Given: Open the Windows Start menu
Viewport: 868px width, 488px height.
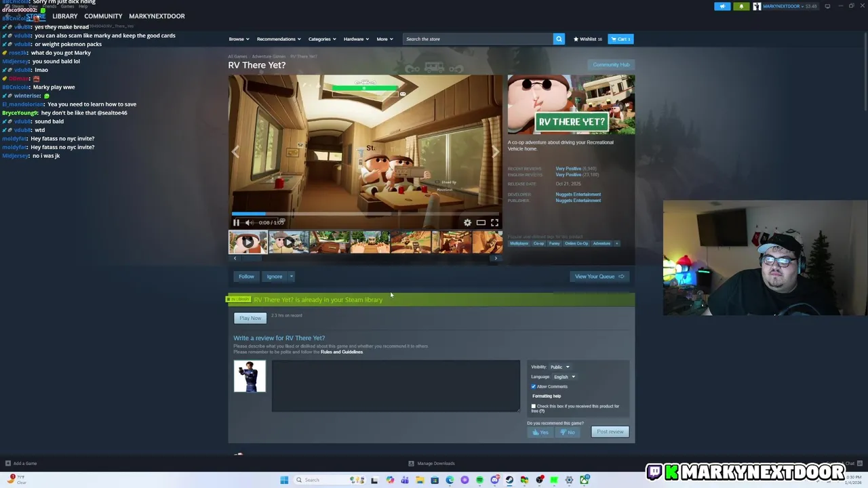Looking at the screenshot, I should 284,480.
